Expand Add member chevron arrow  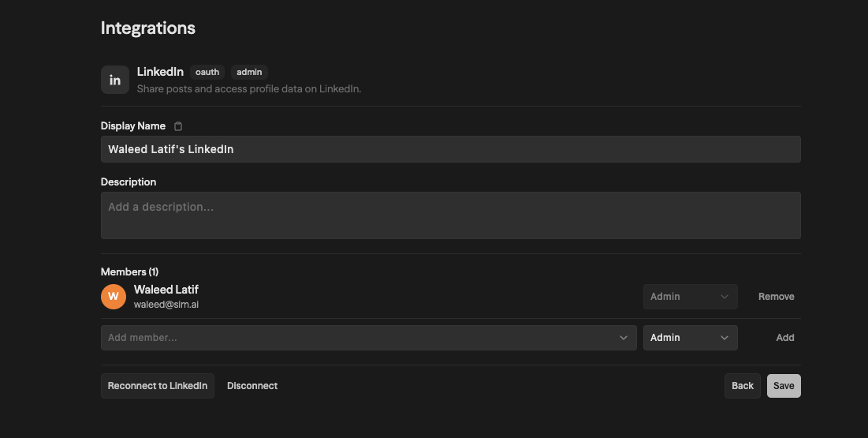tap(624, 338)
